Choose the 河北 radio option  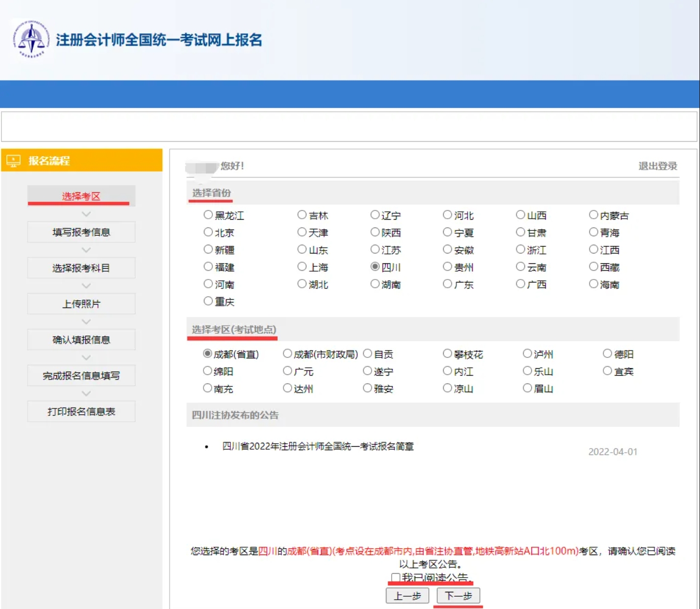point(448,215)
